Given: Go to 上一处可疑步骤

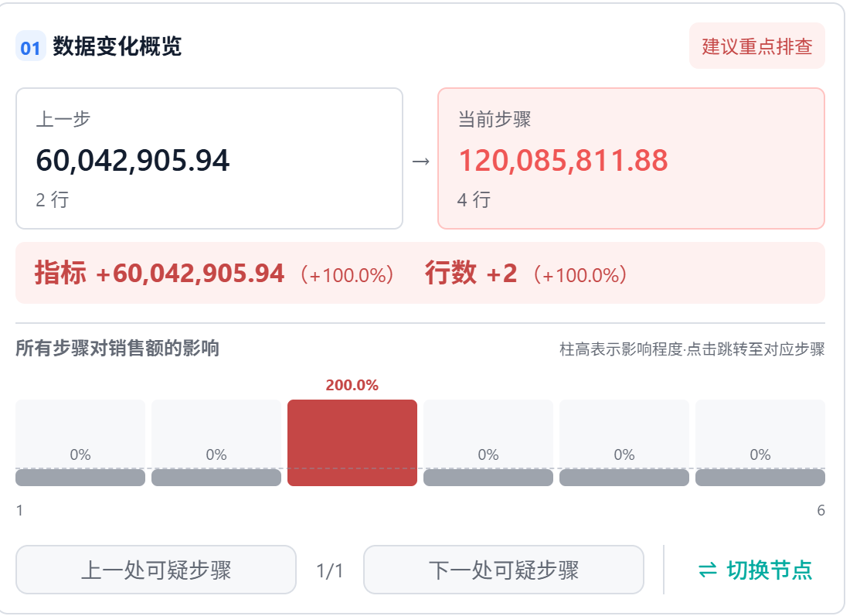Looking at the screenshot, I should click(x=156, y=570).
